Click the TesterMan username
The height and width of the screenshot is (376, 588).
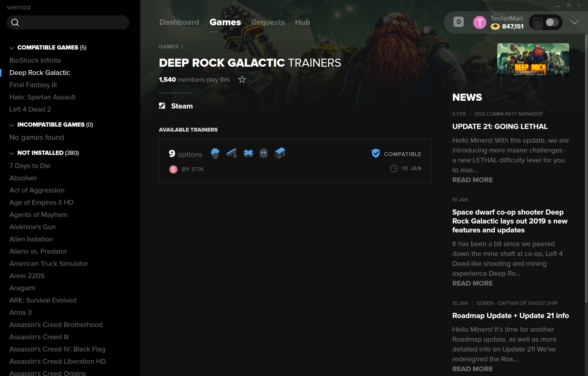(507, 18)
